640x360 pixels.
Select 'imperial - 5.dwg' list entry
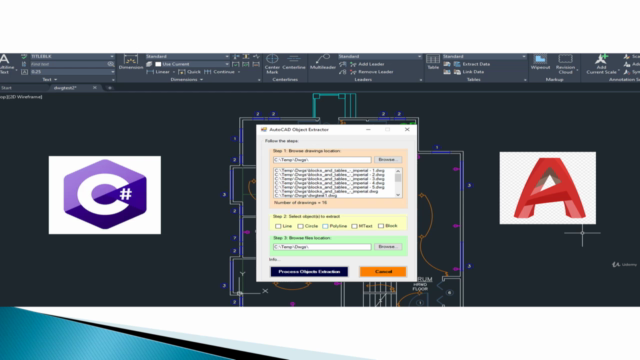tap(329, 187)
